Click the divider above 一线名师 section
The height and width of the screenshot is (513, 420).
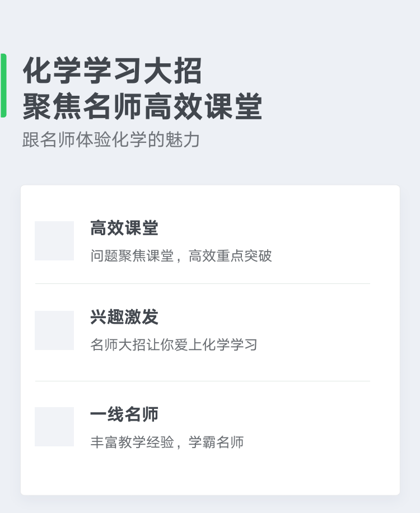click(x=203, y=381)
